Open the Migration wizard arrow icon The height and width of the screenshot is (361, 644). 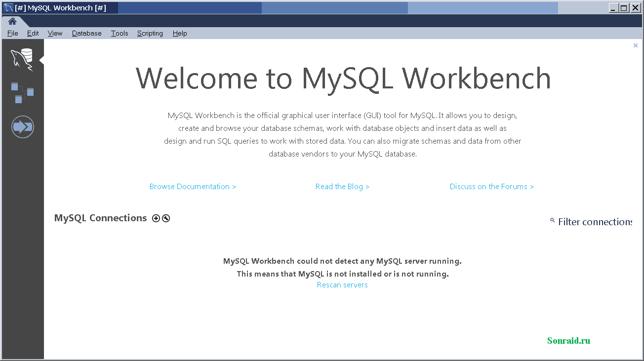click(x=22, y=126)
